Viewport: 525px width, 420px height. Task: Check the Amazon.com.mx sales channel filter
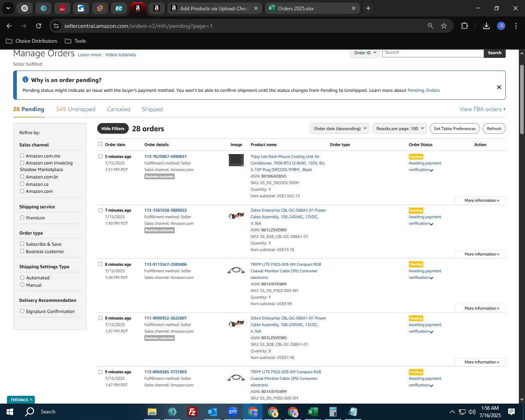[22, 155]
